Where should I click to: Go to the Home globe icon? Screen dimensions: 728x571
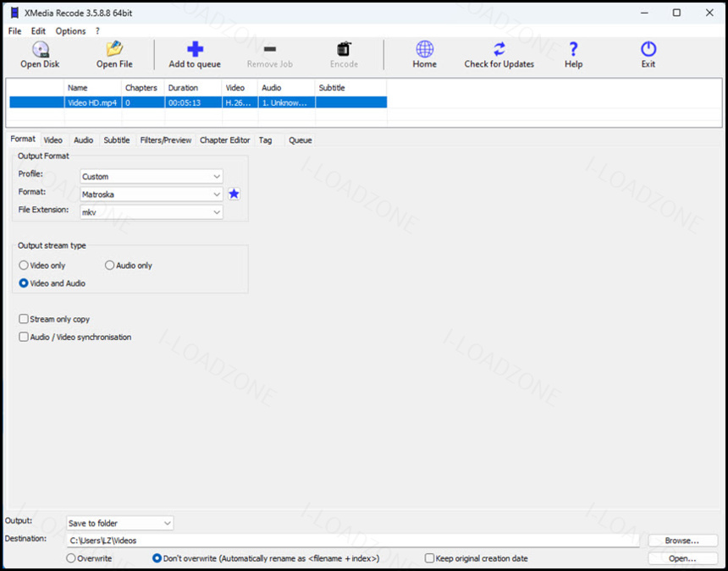click(x=424, y=49)
